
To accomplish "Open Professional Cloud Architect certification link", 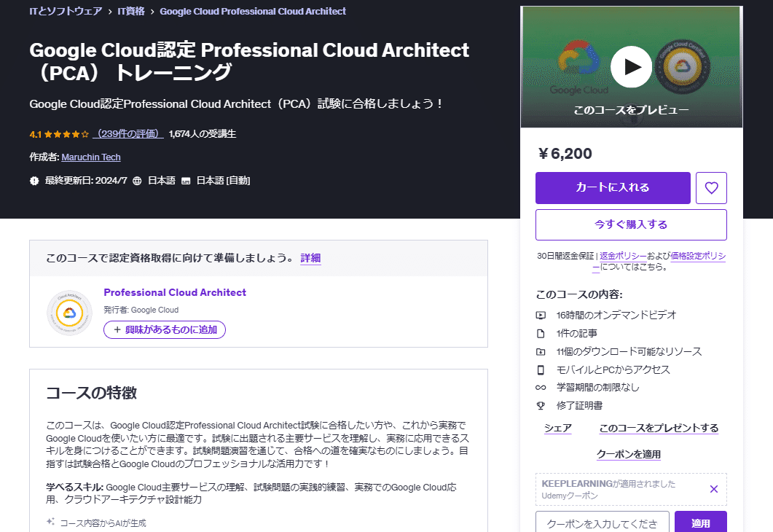I will 175,292.
